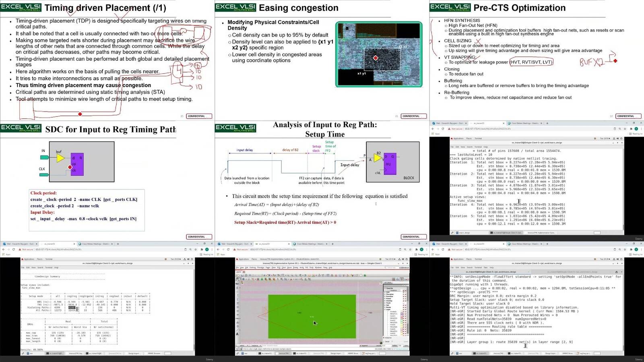644x362 pixels.
Task: Toggle Power visibility checkbox in Innovus layer panel
Action: click(404, 298)
